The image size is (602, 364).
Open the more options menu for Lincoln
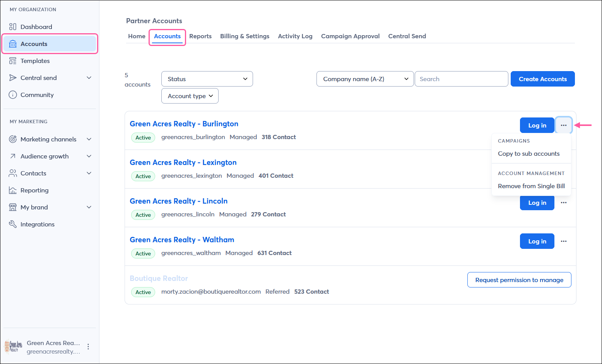[564, 202]
